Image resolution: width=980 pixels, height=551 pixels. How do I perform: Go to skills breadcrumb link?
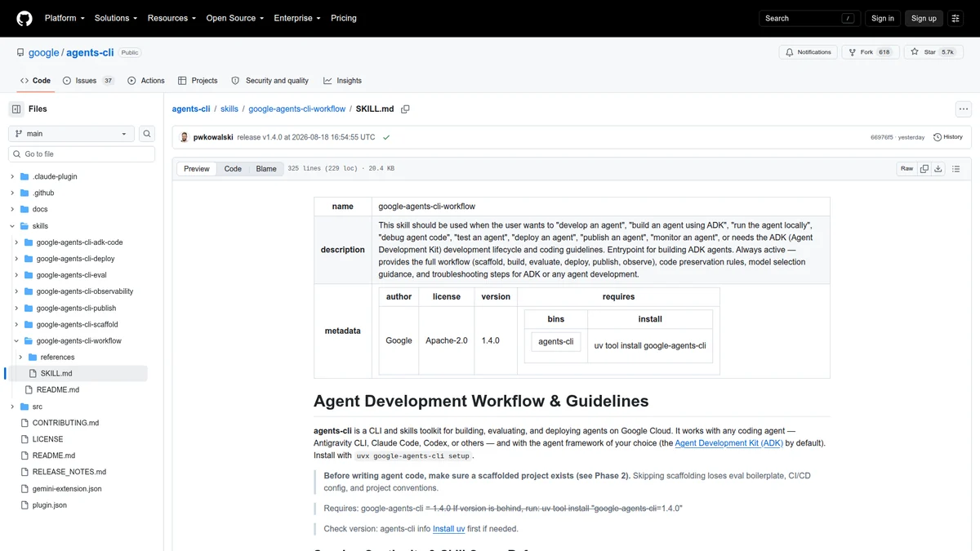(229, 109)
